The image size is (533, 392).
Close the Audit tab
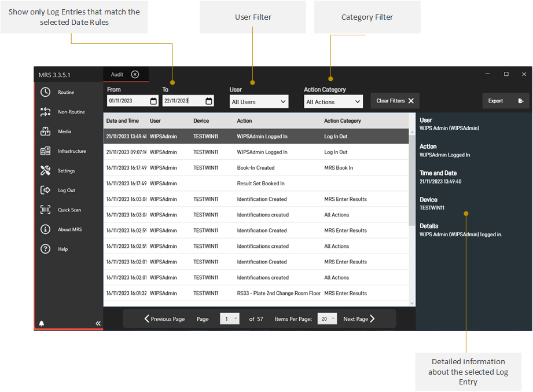coord(135,74)
